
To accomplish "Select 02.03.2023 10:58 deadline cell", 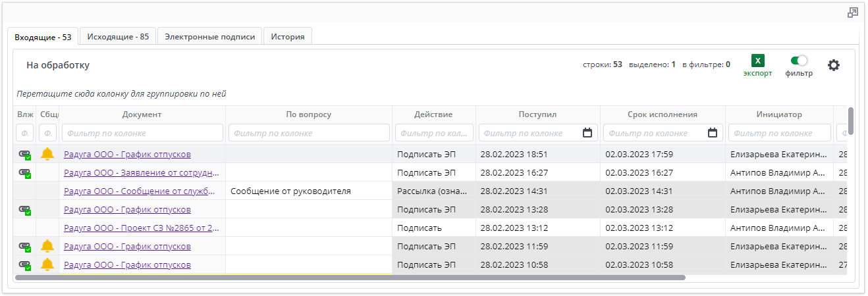I will (x=663, y=265).
